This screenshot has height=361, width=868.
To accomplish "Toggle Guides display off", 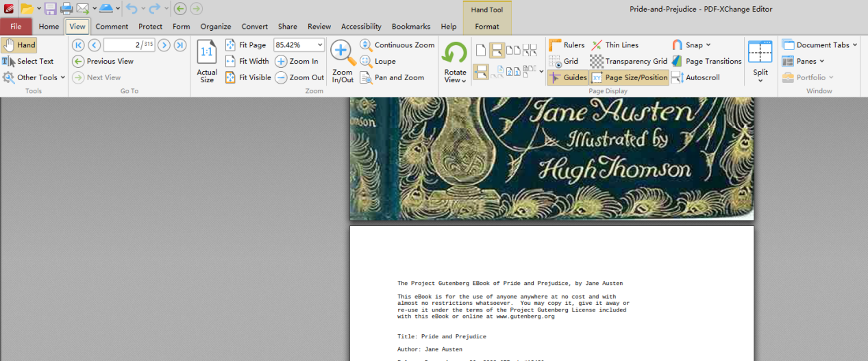I will click(x=567, y=77).
